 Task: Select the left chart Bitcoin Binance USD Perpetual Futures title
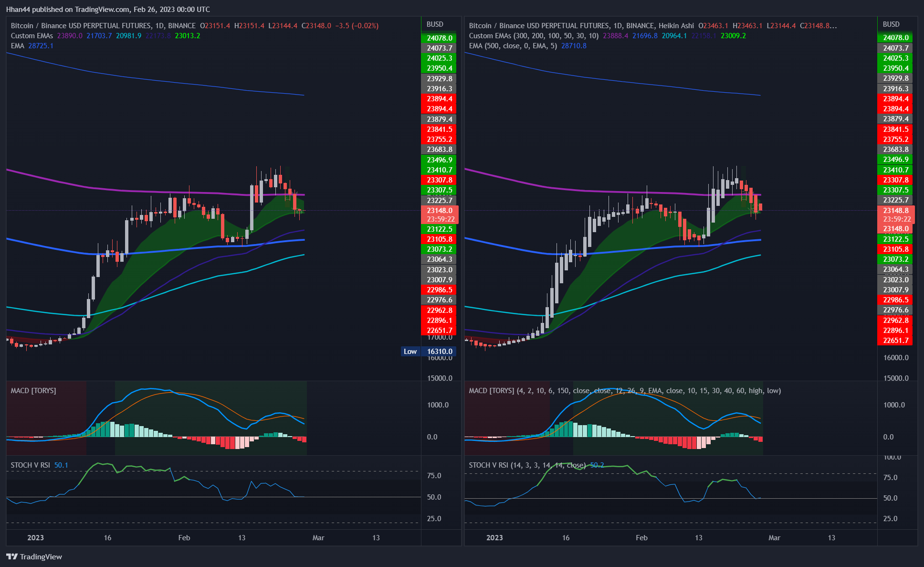pos(103,26)
